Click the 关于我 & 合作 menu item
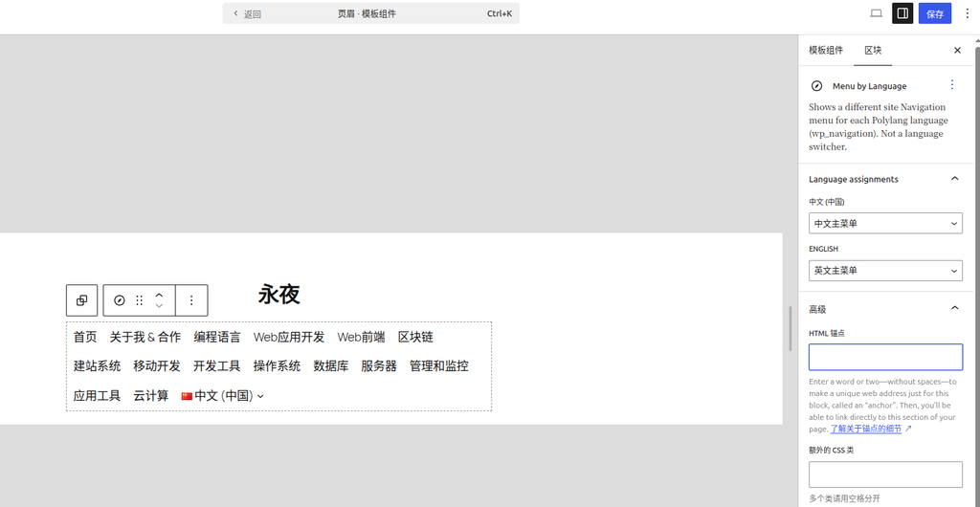This screenshot has height=507, width=980. pos(145,337)
